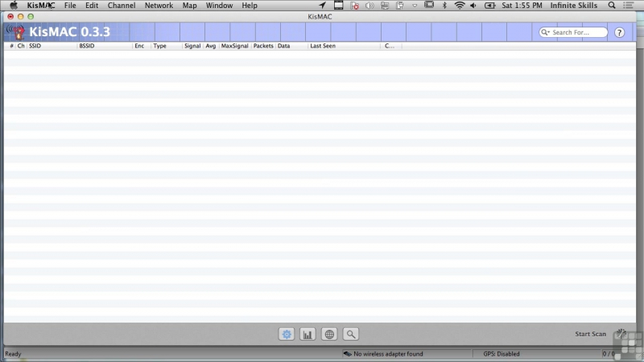Click the location arrow menu bar icon
This screenshot has height=362, width=644.
[323, 6]
